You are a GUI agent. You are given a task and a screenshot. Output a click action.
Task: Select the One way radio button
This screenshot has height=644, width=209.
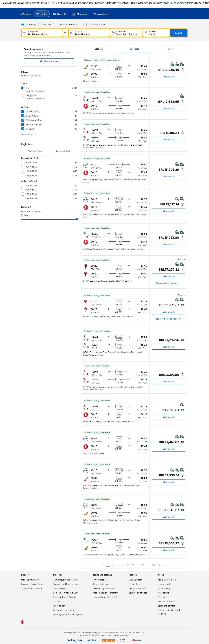[40, 24]
